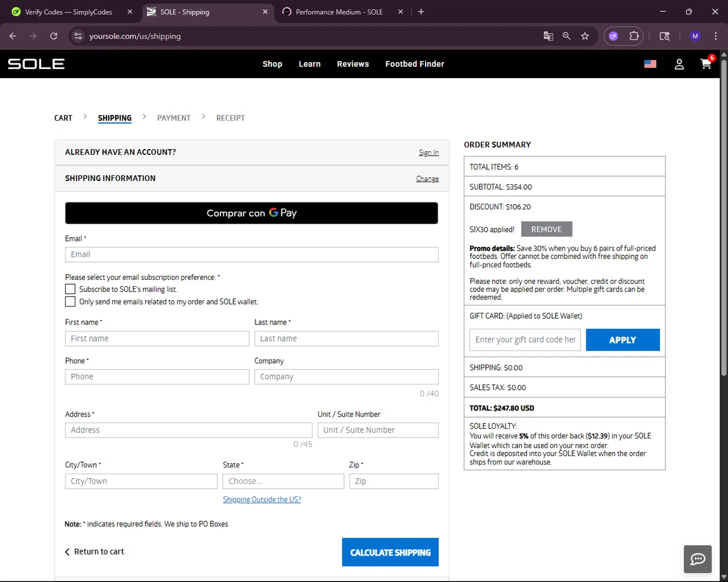This screenshot has height=582, width=728.
Task: Switch to Verify Codes SimplyCodes tab
Action: (x=68, y=12)
